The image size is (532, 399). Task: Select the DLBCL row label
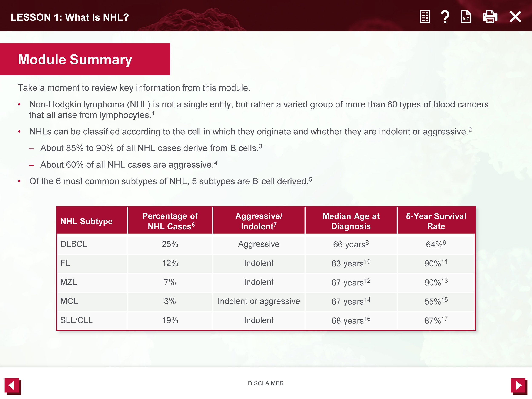pos(74,244)
